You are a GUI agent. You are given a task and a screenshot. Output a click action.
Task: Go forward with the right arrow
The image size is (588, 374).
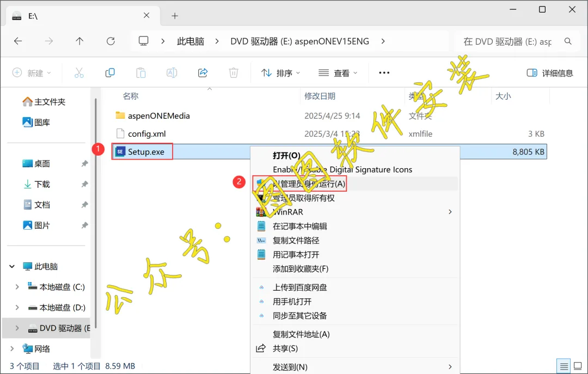[49, 41]
